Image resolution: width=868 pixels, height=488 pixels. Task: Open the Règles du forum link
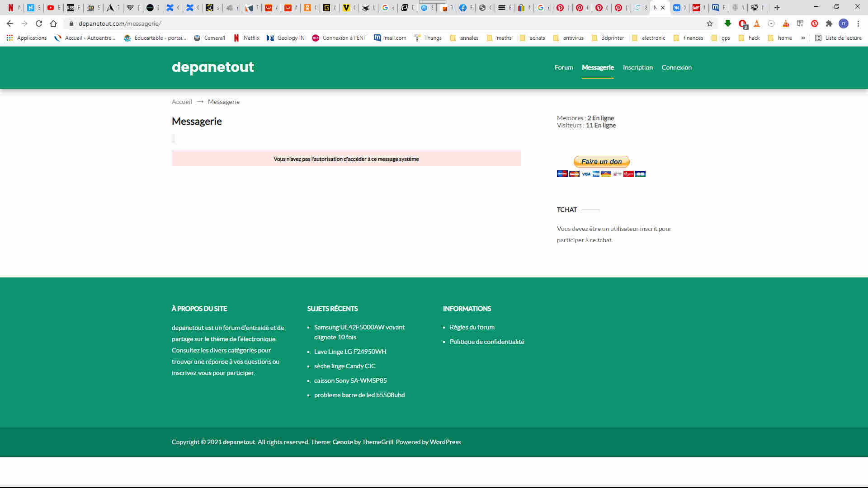point(472,327)
